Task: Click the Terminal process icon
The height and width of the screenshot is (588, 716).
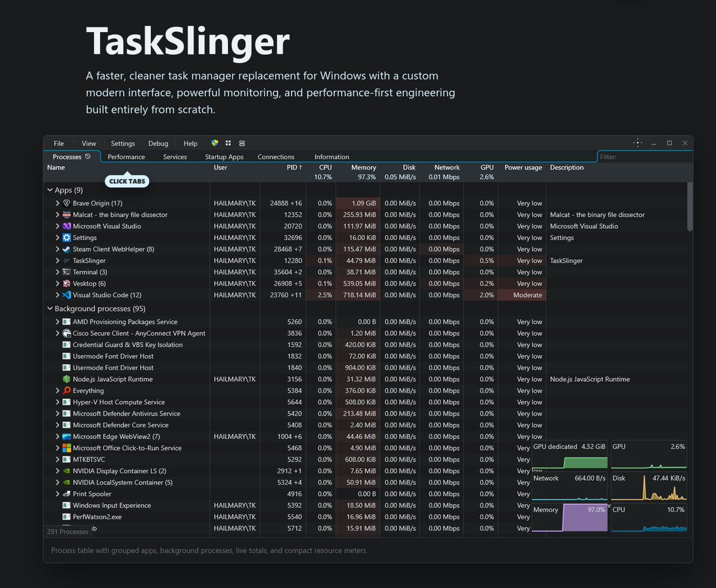Action: point(67,272)
